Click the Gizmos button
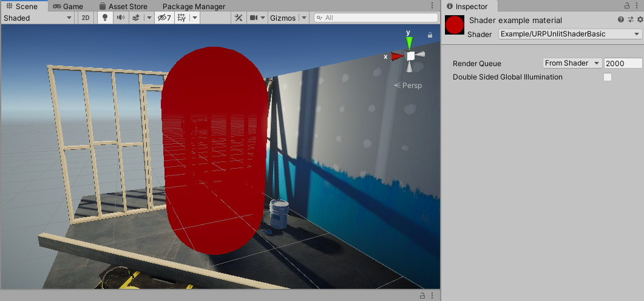Viewport: 644px width, 301px height. [x=283, y=18]
